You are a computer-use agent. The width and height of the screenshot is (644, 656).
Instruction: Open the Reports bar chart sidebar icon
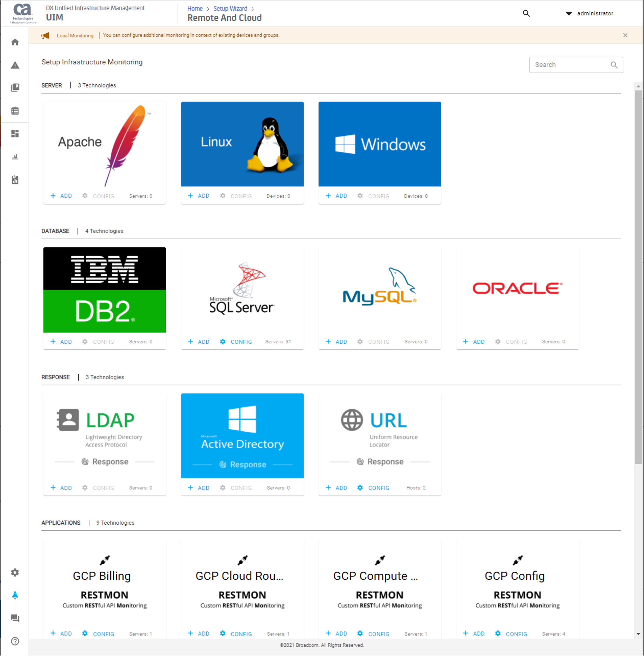click(15, 157)
